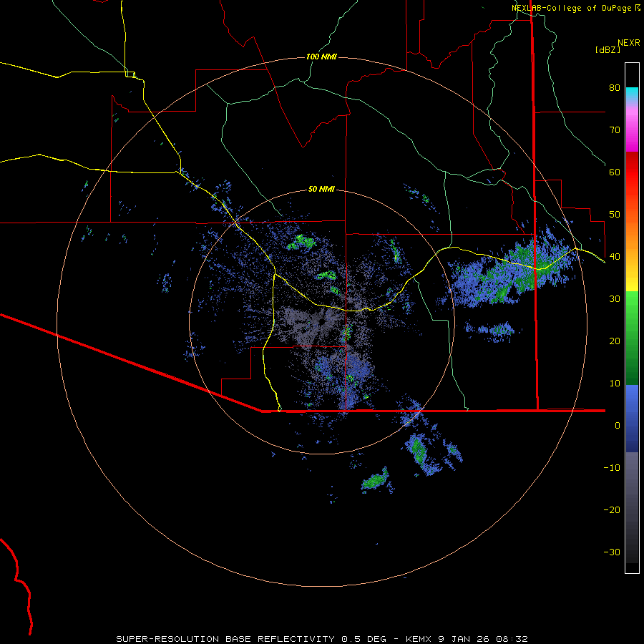Click the "-10" value on the dBZ scale
The image size is (644, 644).
coord(612,468)
